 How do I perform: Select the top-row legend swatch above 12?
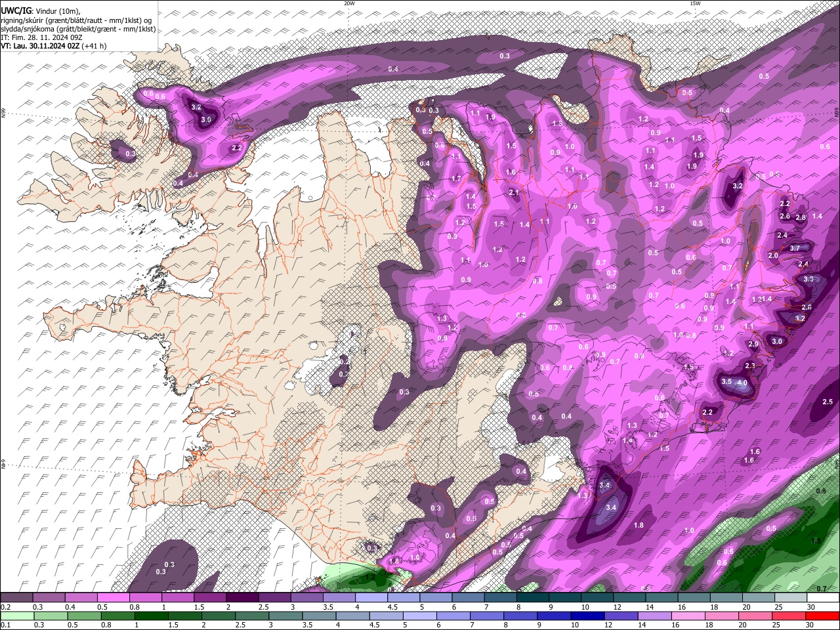click(x=630, y=598)
